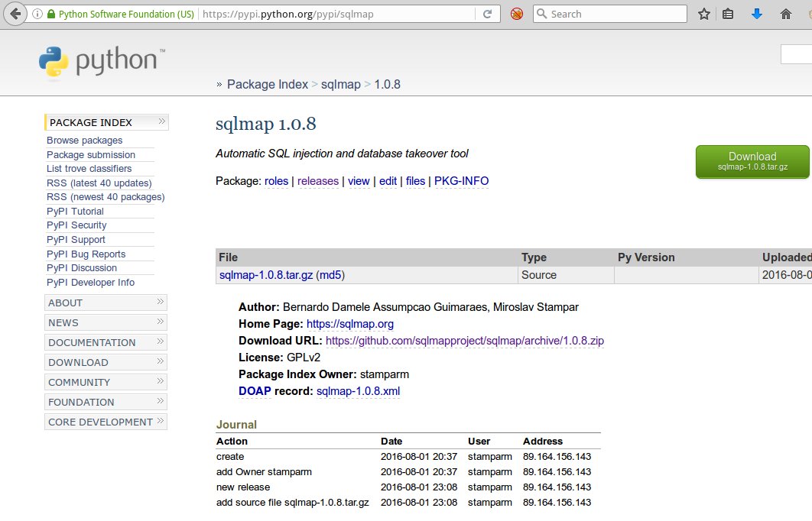Open PyPI Discussion link
This screenshot has width=812, height=521.
click(82, 268)
